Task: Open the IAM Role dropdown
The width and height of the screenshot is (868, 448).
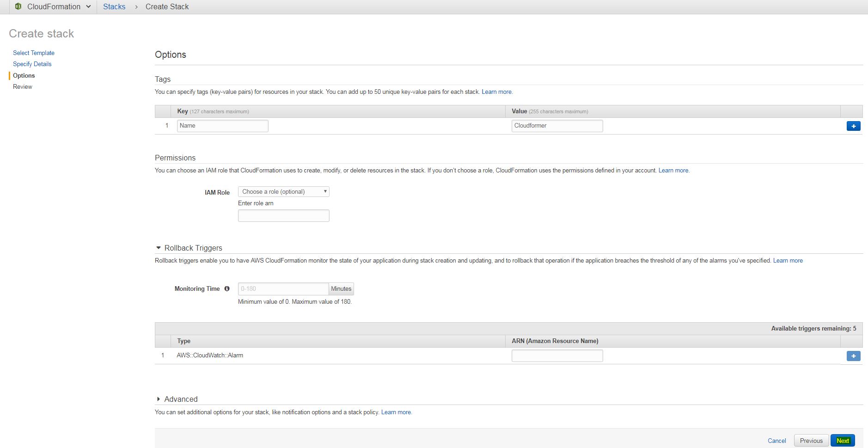Action: [283, 191]
